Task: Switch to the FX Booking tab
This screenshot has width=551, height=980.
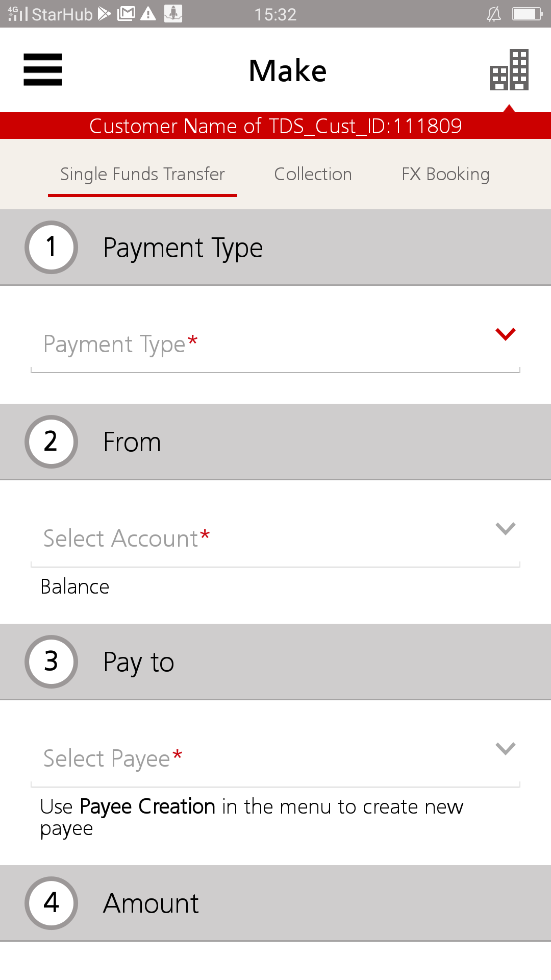Action: coord(445,175)
